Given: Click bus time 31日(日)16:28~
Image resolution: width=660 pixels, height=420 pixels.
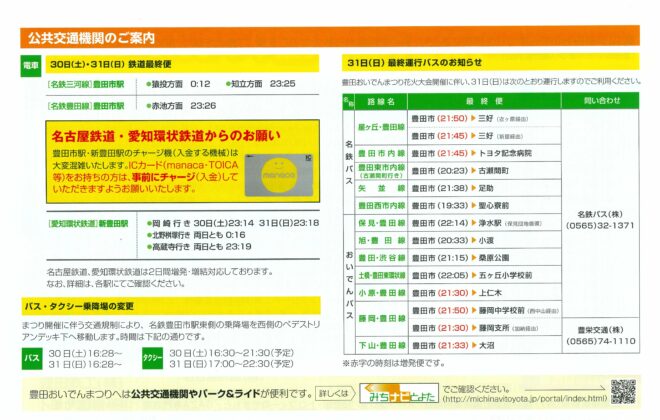Looking at the screenshot, I should tap(85, 364).
